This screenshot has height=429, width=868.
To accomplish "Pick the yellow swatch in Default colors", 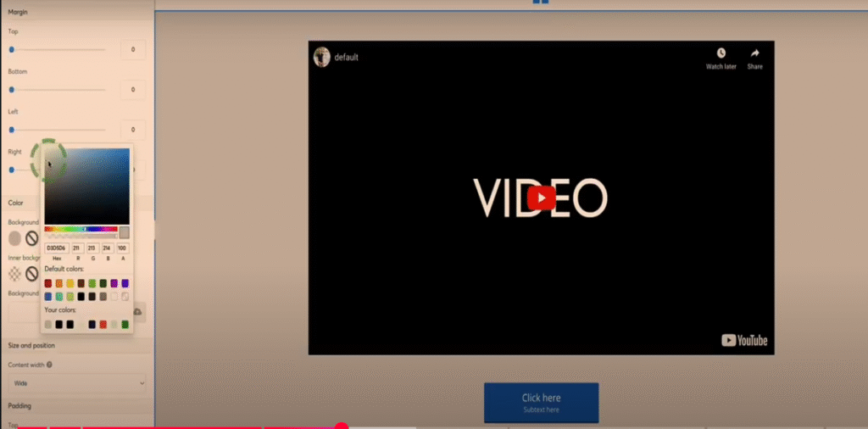I will tap(70, 283).
